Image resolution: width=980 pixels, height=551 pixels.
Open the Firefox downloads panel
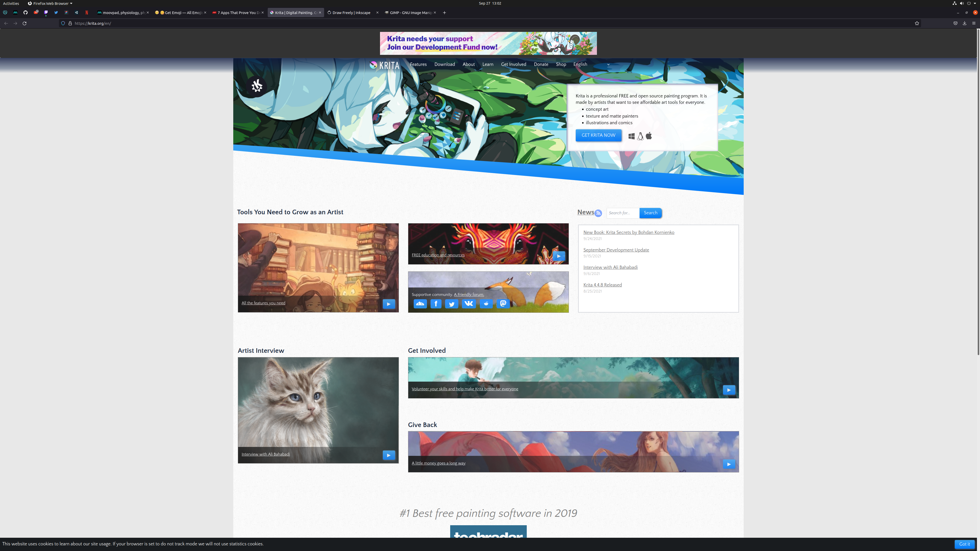pos(964,23)
